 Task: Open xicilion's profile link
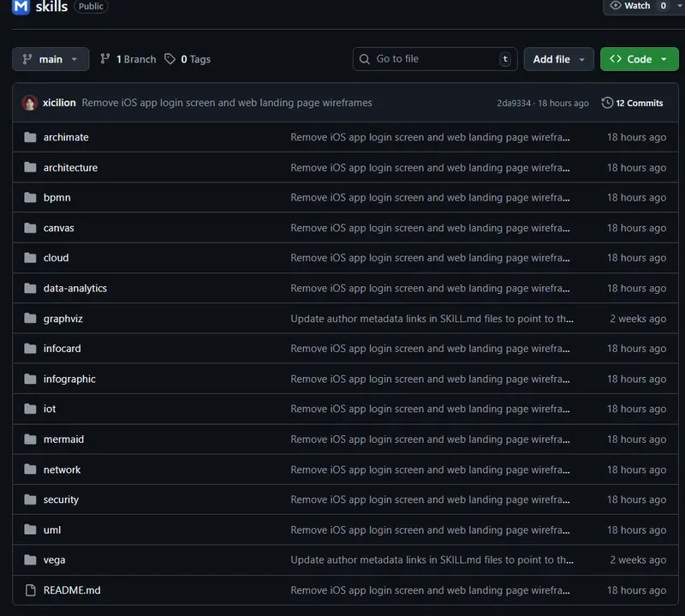point(59,103)
